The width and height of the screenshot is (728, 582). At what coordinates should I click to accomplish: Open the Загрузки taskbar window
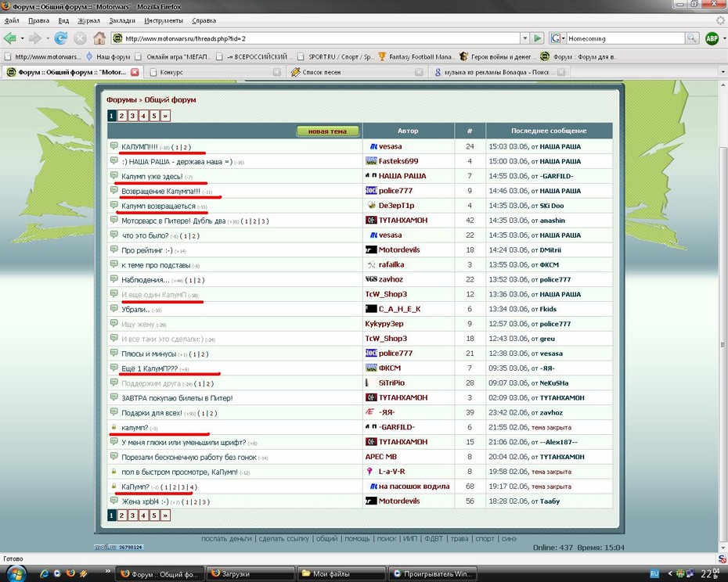tap(250, 574)
